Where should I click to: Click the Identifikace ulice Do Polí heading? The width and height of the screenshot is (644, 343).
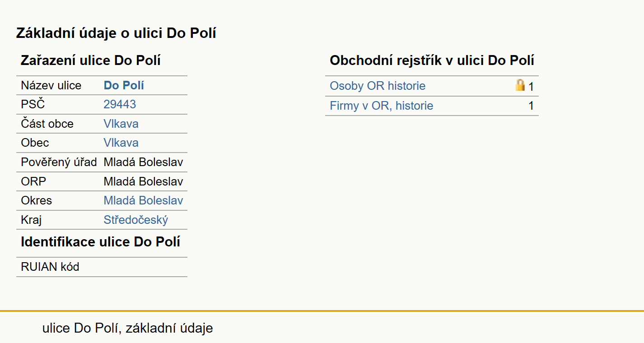coord(101,242)
